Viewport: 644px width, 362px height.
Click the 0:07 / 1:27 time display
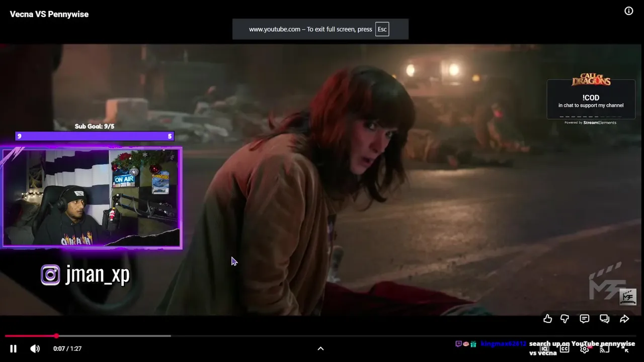click(67, 348)
